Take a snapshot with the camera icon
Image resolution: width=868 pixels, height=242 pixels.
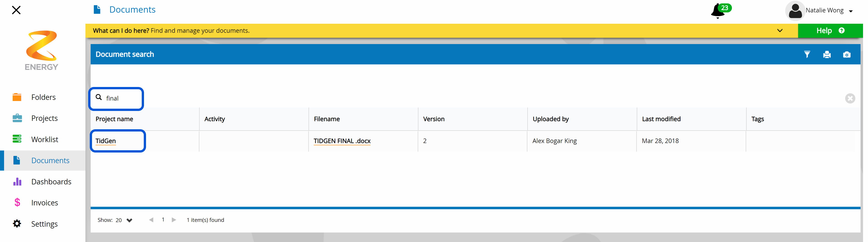click(847, 54)
